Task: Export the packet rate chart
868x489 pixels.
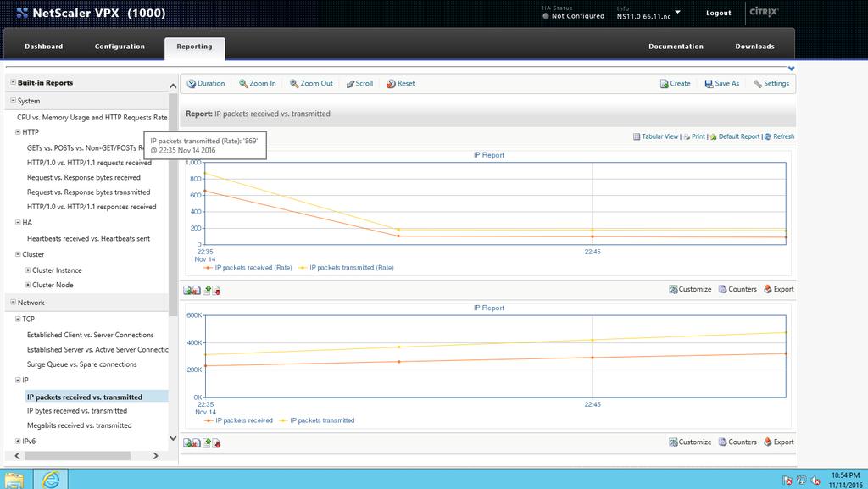Action: pyautogui.click(x=778, y=289)
